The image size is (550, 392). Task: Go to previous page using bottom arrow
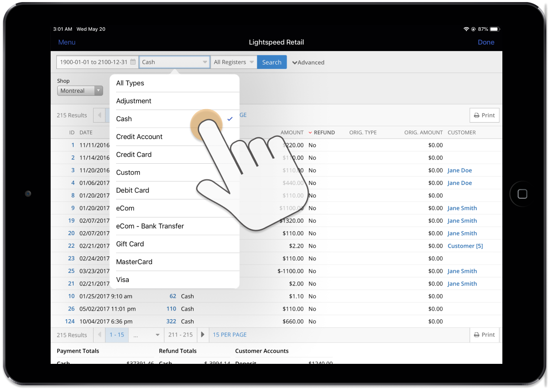point(99,335)
